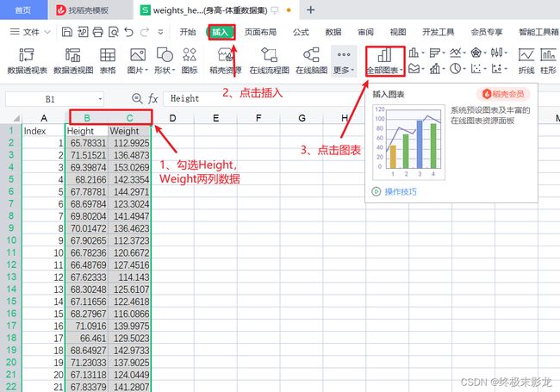
Task: Expand the 更多 (More) dropdown
Action: [x=344, y=61]
